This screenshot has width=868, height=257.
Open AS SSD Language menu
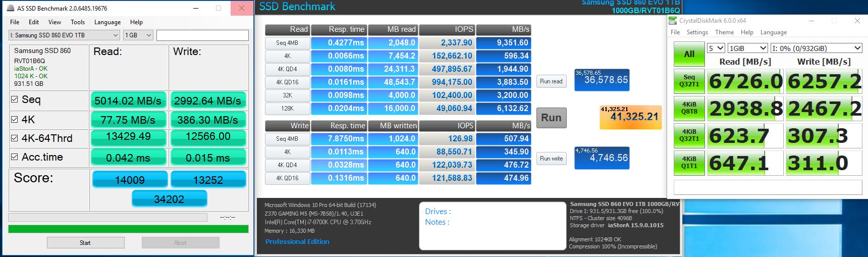click(107, 22)
